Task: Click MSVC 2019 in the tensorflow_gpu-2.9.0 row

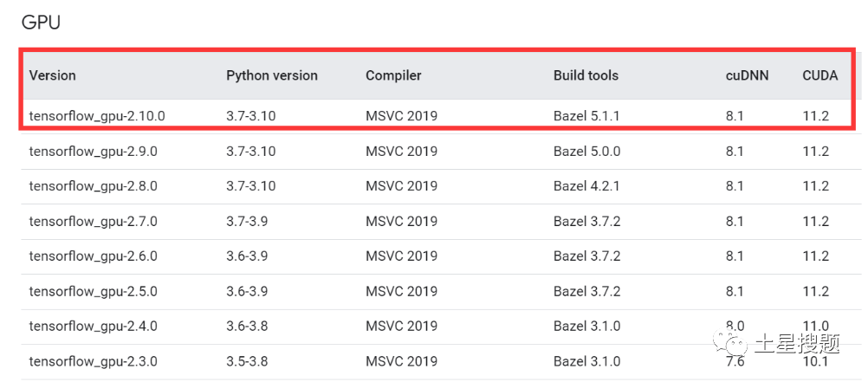Action: pos(401,151)
